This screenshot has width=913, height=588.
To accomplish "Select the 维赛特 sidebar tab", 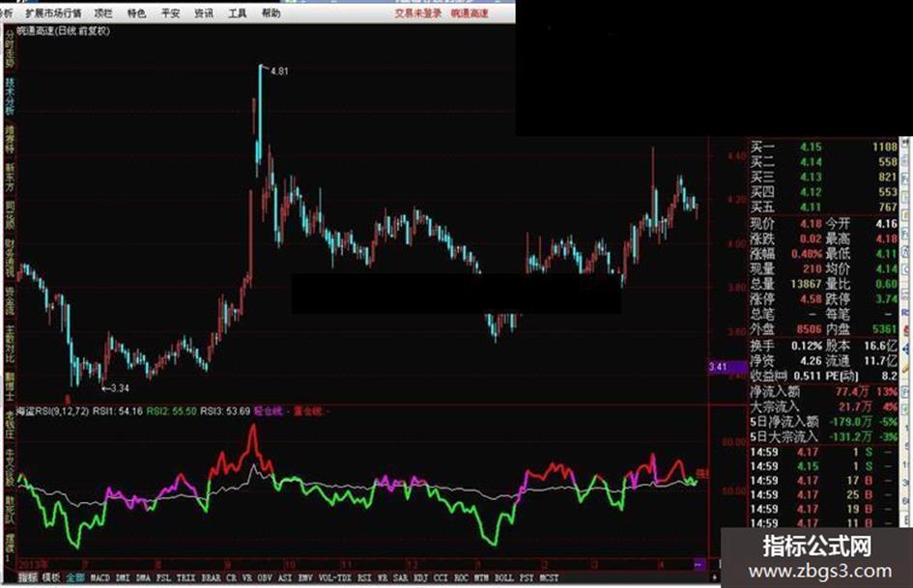I will click(x=10, y=139).
